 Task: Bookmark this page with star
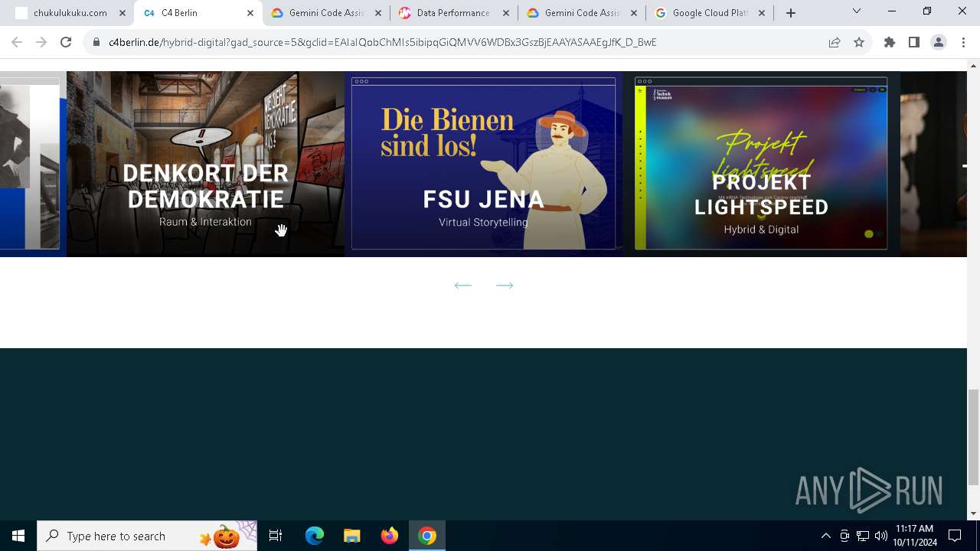click(859, 42)
